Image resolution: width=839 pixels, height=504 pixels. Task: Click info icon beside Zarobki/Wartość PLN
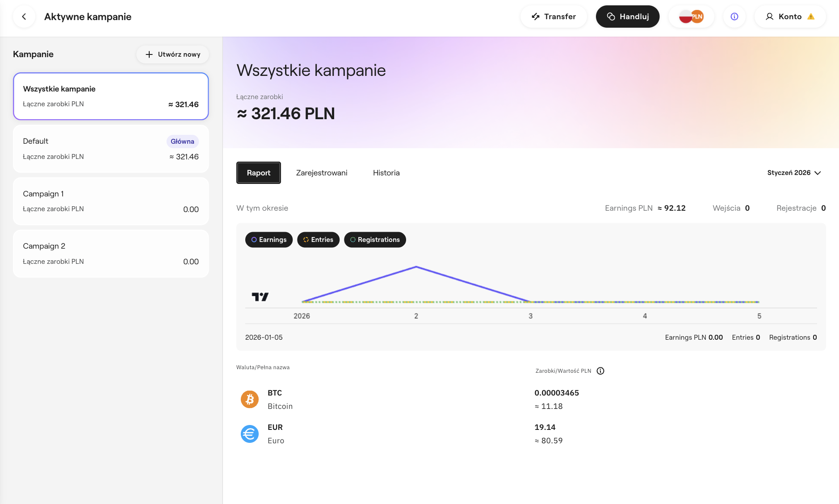pos(600,371)
